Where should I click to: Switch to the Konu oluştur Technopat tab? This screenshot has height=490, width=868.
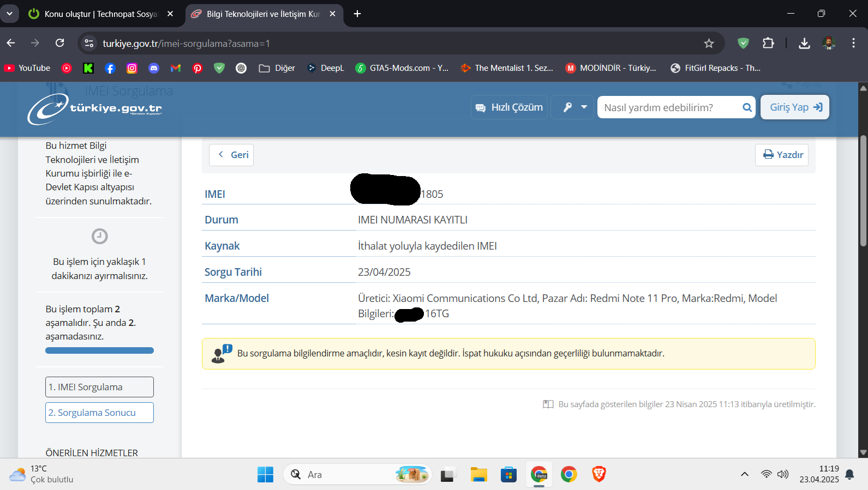100,14
